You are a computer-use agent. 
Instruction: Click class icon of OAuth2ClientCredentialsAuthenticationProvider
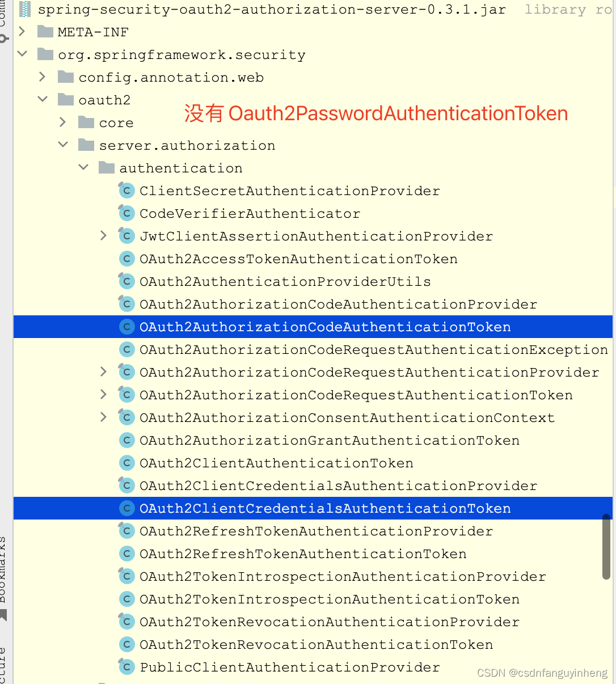126,485
